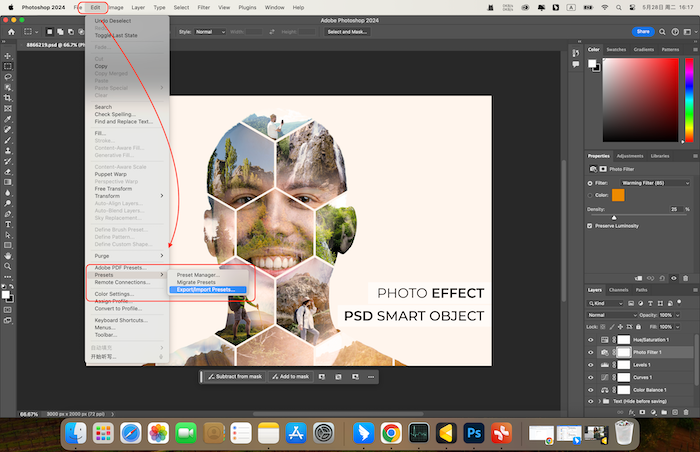Reset adjustment defaults in Properties panel
This screenshot has height=452, width=700.
662,278
